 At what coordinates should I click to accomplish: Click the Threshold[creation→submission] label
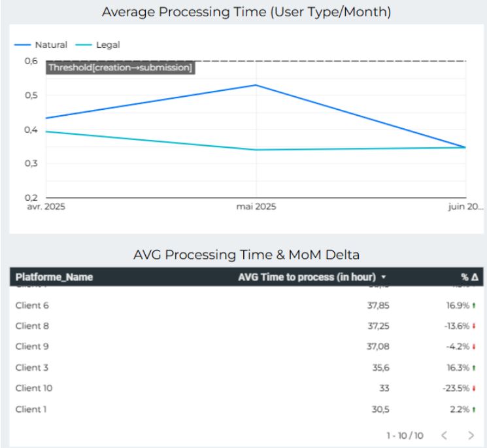point(120,67)
